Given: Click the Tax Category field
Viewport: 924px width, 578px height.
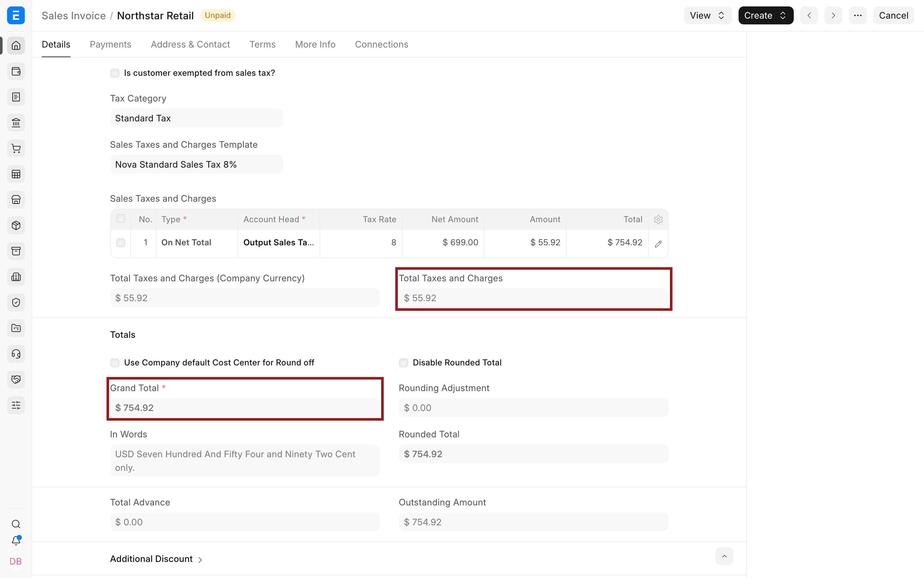Looking at the screenshot, I should 196,118.
